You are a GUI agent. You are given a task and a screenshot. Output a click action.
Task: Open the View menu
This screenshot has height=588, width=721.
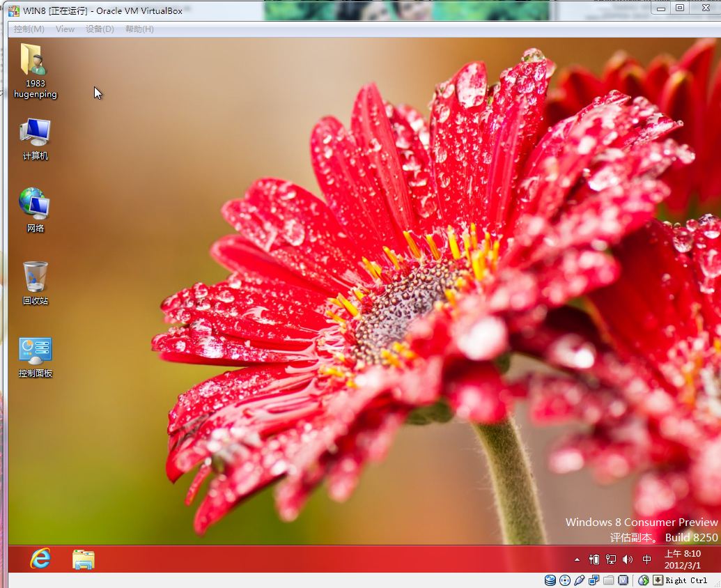tap(65, 29)
